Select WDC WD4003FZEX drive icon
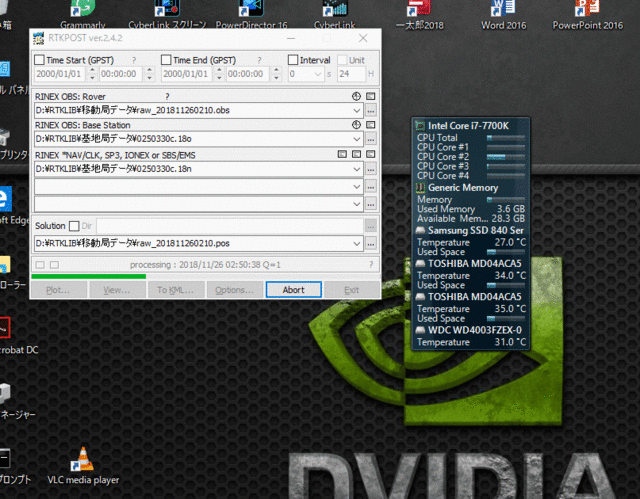640x499 pixels. [420, 330]
